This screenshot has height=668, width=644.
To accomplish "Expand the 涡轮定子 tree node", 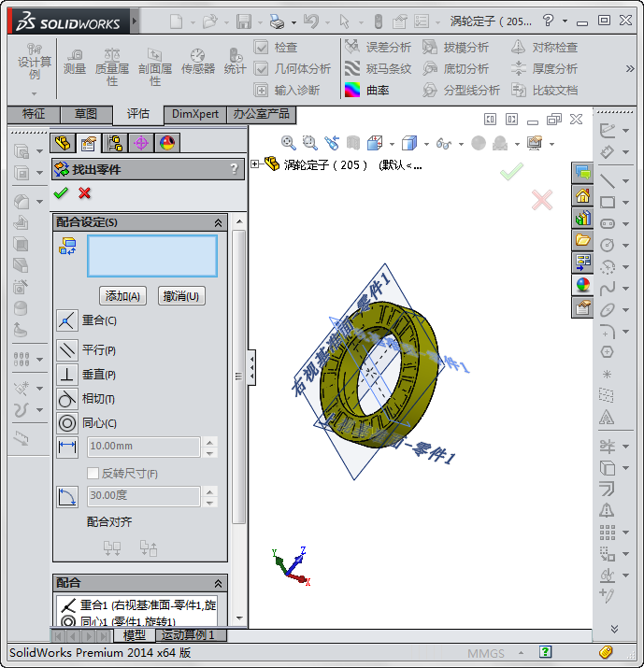I will 256,164.
